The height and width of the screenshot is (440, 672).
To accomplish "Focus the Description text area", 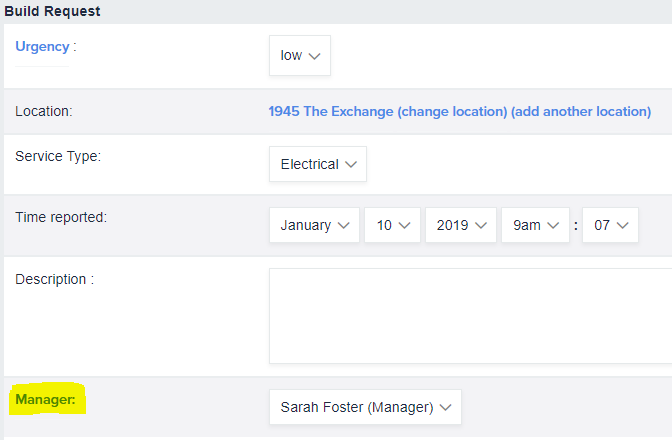I will pos(470,315).
